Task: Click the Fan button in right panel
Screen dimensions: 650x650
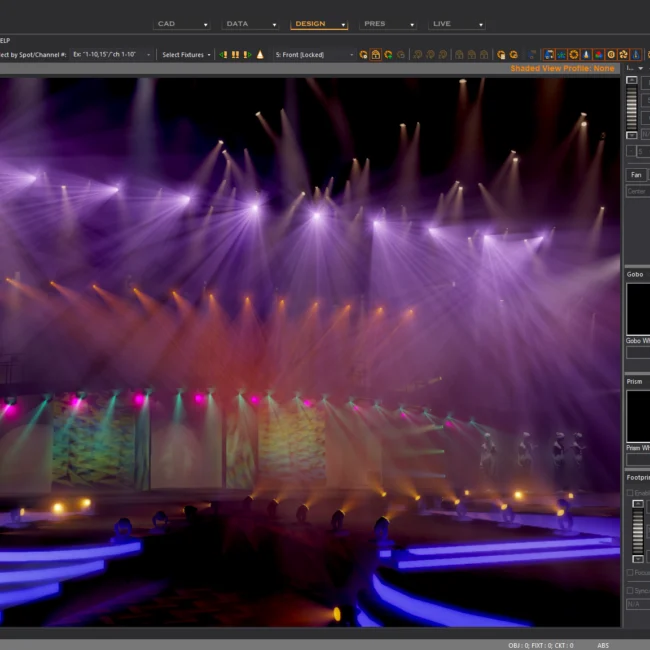Action: [x=636, y=175]
